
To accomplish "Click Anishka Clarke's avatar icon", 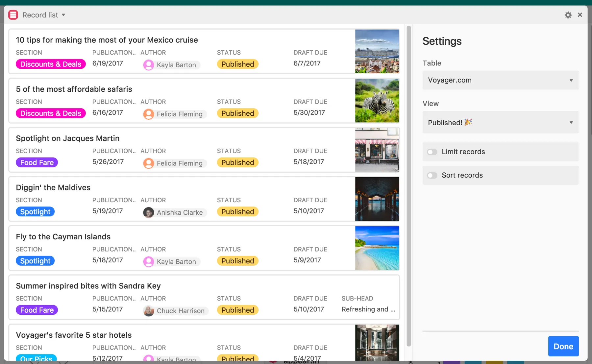I will point(149,212).
